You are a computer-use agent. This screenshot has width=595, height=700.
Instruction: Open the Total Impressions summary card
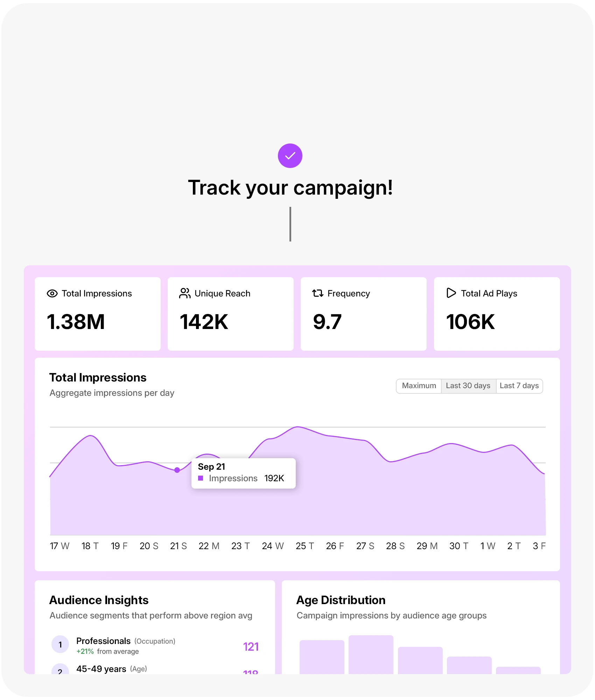(97, 314)
